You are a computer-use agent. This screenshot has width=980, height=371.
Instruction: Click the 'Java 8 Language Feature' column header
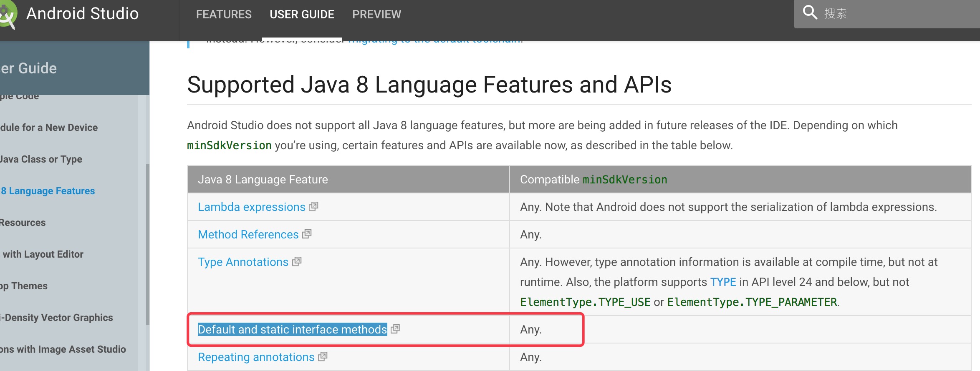263,180
